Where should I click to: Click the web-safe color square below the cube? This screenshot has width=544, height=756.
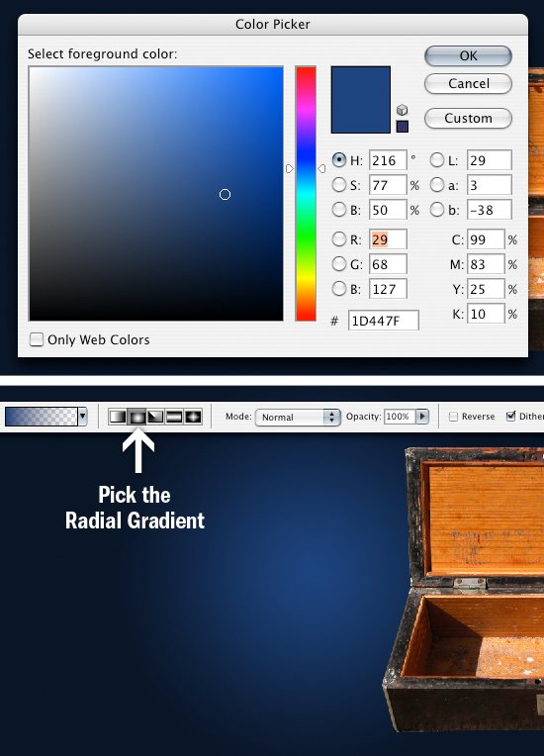click(402, 127)
